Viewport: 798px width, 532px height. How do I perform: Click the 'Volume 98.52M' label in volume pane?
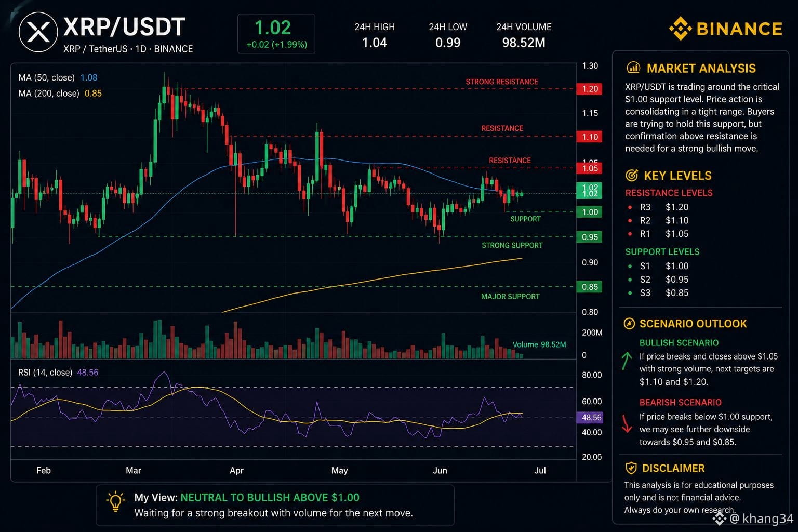(x=539, y=344)
